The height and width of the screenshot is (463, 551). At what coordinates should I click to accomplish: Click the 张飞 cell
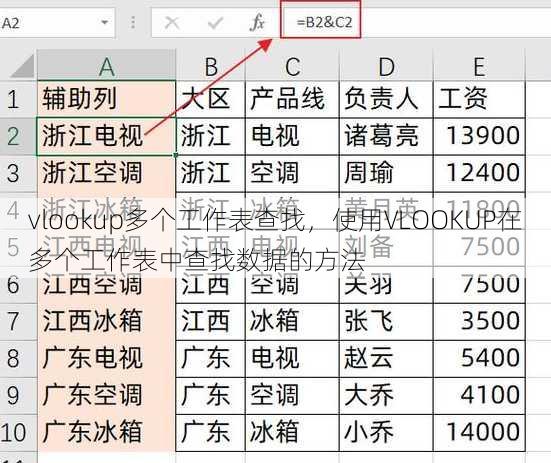point(386,321)
